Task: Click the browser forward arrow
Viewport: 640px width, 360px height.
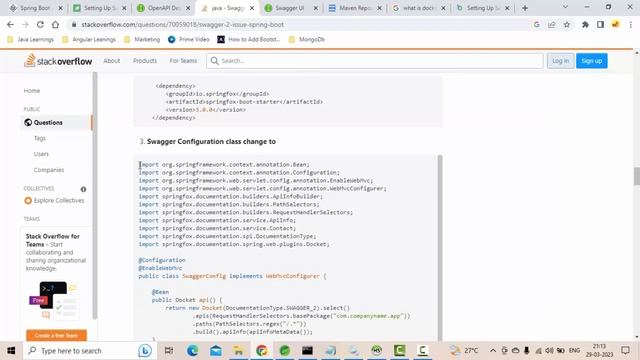Action: point(25,25)
